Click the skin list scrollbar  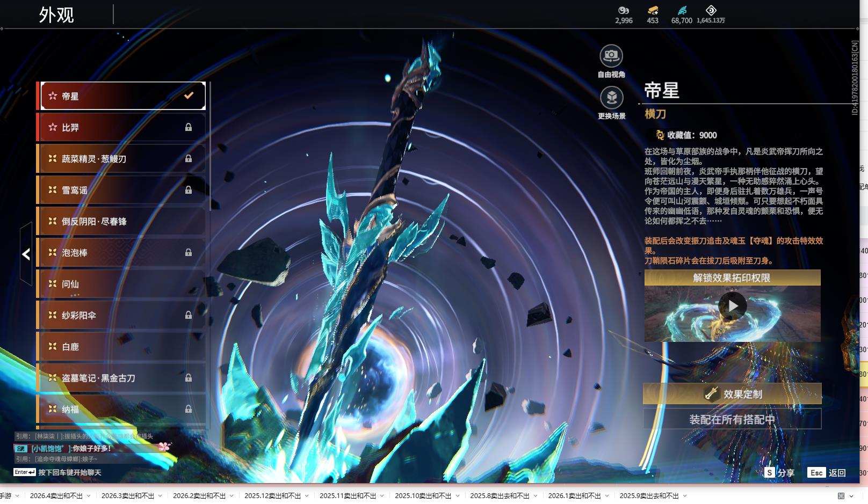[209, 146]
